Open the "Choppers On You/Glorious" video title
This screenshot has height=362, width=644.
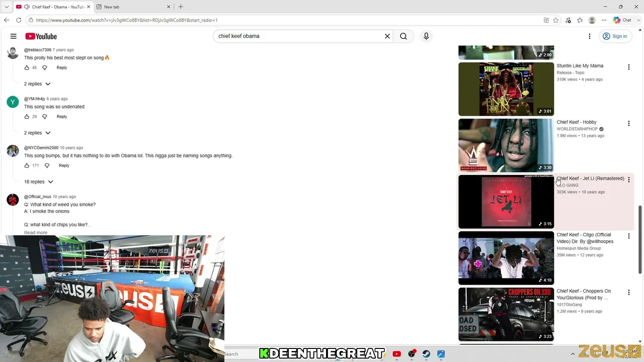[584, 294]
